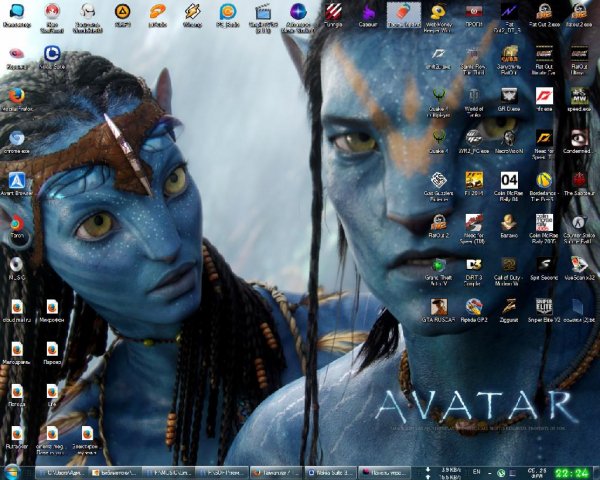The image size is (600, 480).
Task: Switch to Firefox window in taskbar
Action: 276,473
